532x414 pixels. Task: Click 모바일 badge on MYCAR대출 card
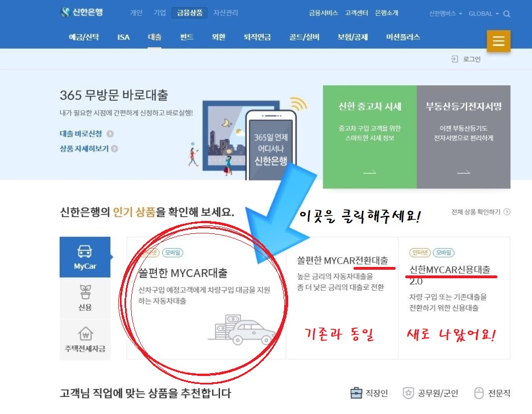coord(173,253)
